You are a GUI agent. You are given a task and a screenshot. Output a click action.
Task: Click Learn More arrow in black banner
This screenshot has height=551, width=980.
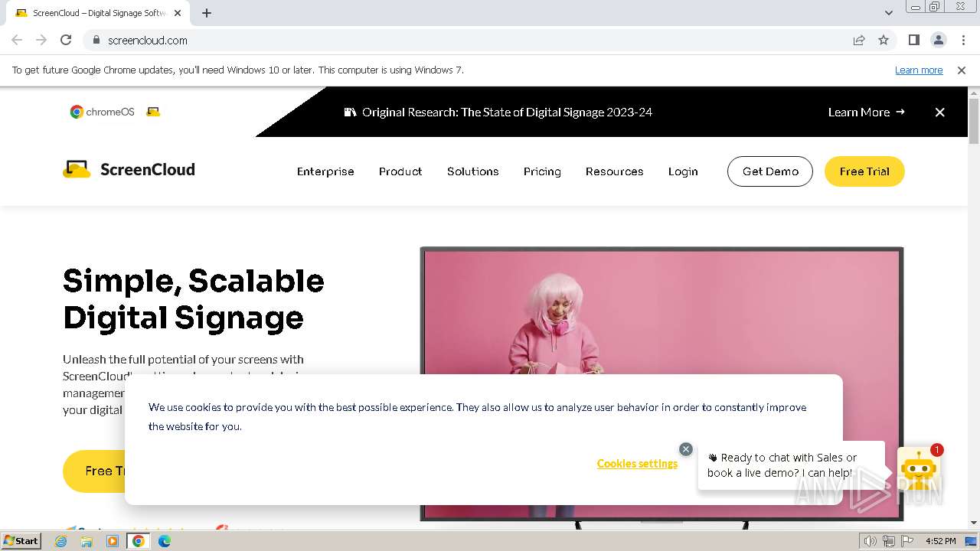pos(866,112)
